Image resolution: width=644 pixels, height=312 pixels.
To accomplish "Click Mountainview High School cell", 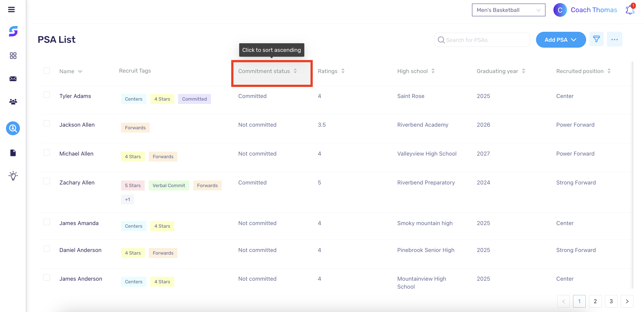I will click(x=422, y=283).
